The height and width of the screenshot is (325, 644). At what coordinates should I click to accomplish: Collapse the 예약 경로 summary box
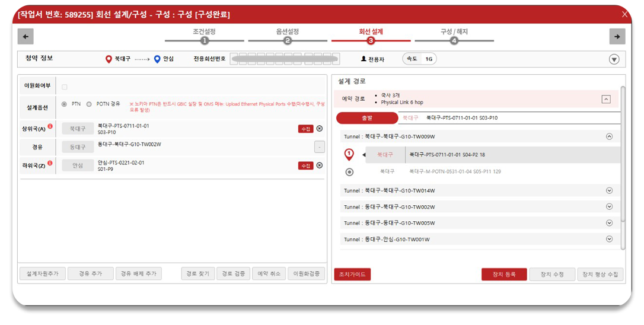click(x=606, y=99)
